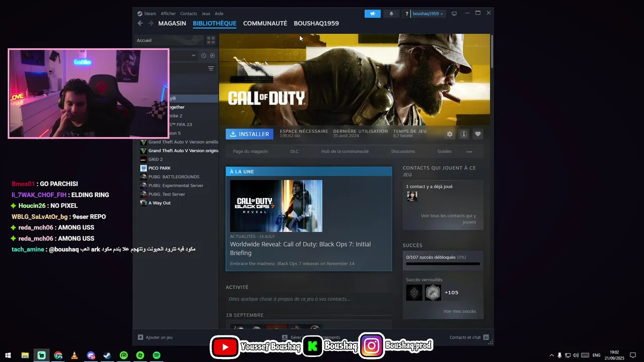The width and height of the screenshot is (644, 362).
Task: Show hidden system tray icons chevron
Action: [551, 355]
